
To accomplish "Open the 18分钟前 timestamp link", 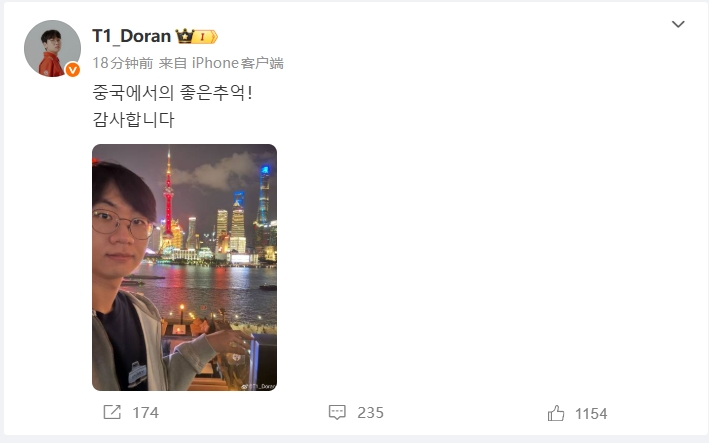I will coord(123,63).
